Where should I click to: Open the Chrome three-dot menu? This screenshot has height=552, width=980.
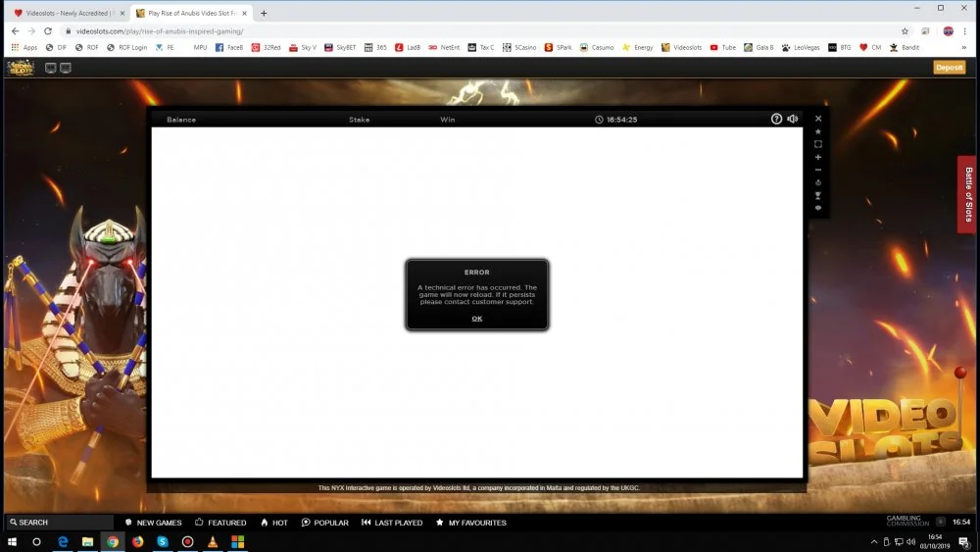click(965, 31)
